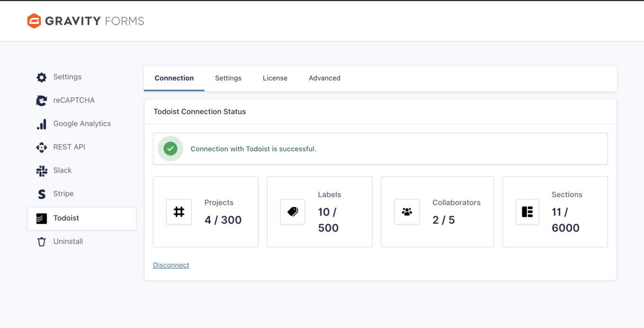Click the reCAPTCHA icon in sidebar
This screenshot has width=644, height=328.
click(42, 100)
